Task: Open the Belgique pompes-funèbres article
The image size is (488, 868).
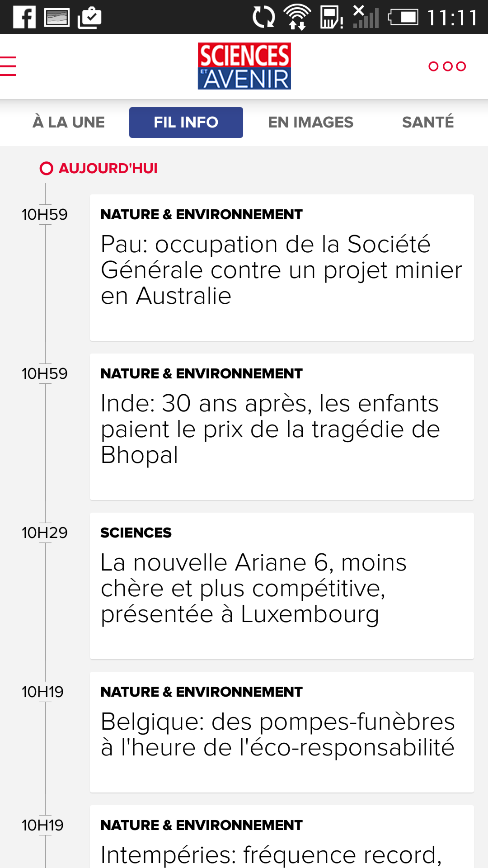Action: 282,732
